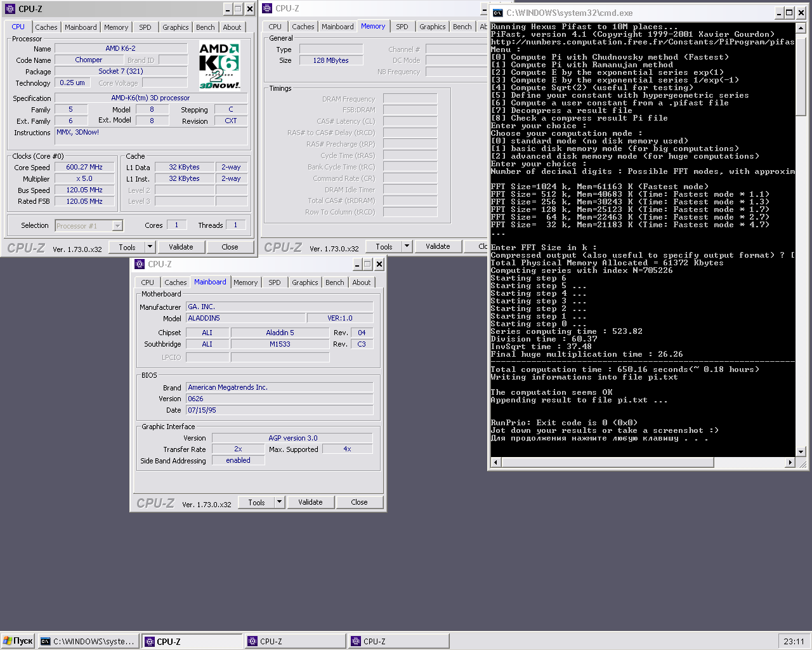
Task: Click the CPU-Z title icon in the Mainboard CPU-Z window
Action: [140, 264]
